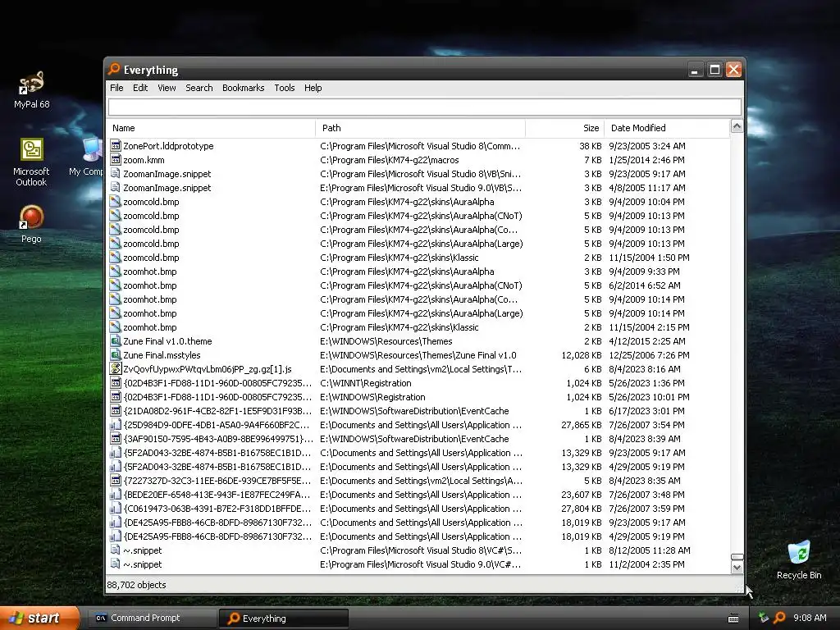Open the Help menu
This screenshot has width=840, height=630.
313,88
